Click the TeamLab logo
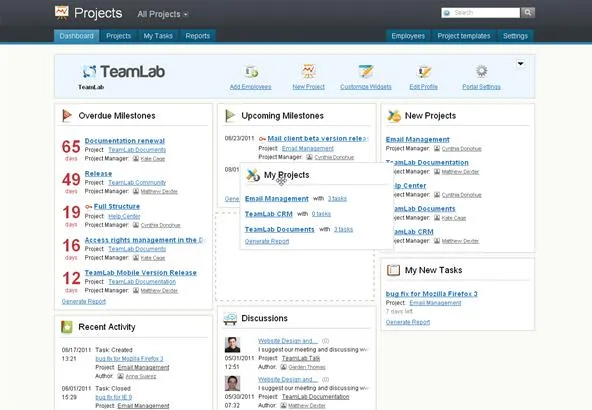The width and height of the screenshot is (592, 410). [x=124, y=72]
